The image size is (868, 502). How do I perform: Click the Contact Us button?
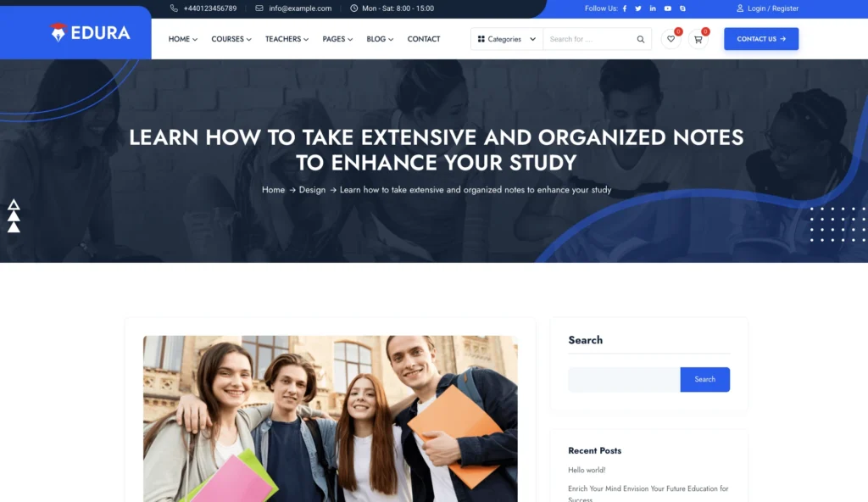[761, 39]
